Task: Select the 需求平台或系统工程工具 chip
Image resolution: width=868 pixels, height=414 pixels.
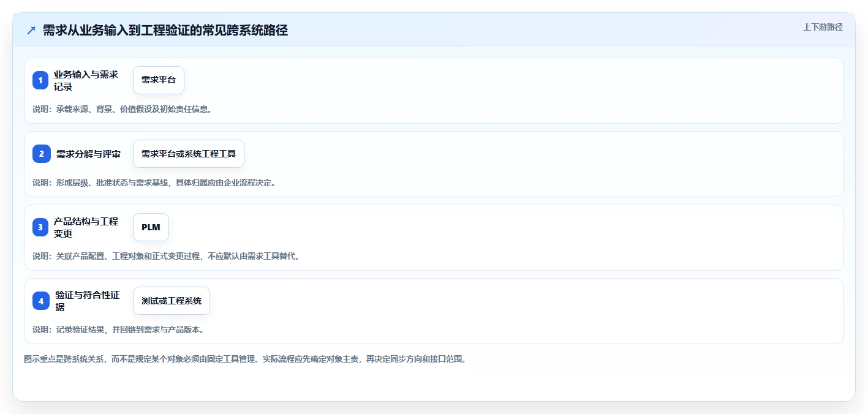Action: click(x=189, y=154)
